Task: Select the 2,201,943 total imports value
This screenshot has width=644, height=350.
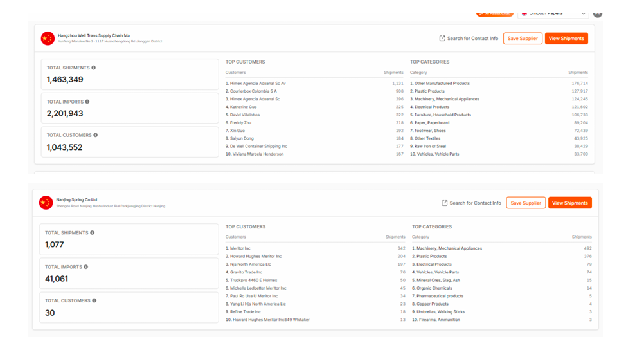Action: pos(65,113)
